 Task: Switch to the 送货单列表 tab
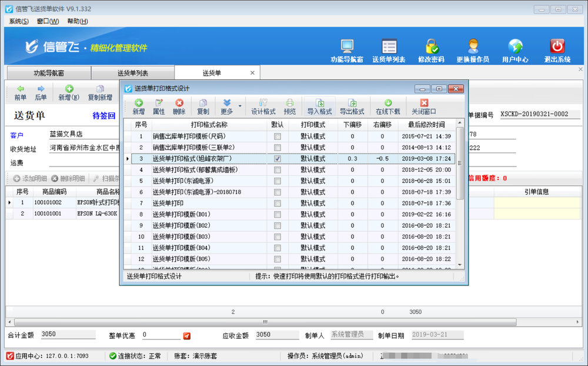pyautogui.click(x=133, y=73)
